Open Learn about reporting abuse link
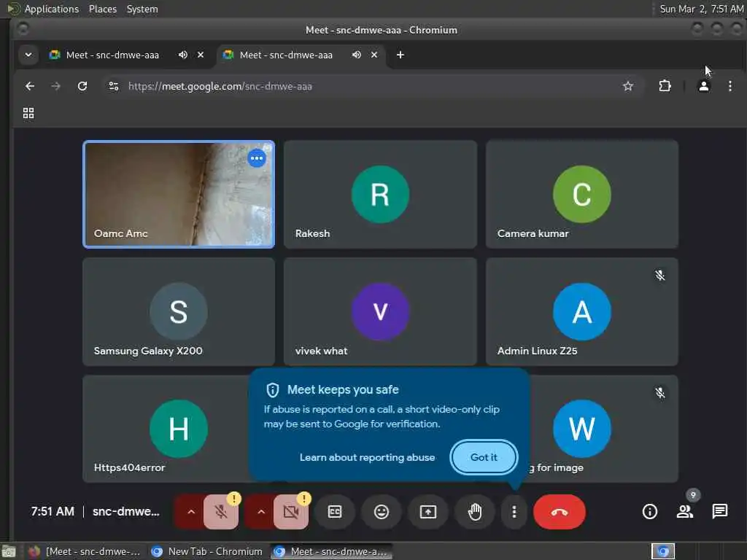The image size is (747, 560). point(368,457)
